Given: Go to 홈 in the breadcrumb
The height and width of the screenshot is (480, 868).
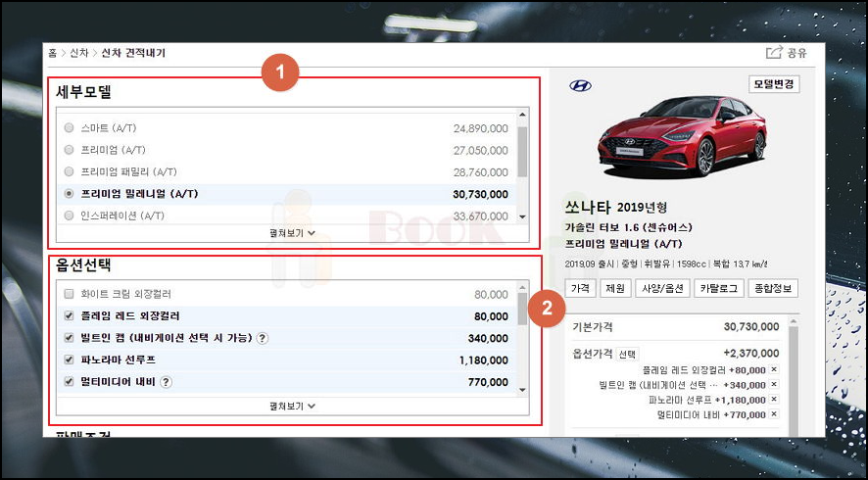Looking at the screenshot, I should (x=52, y=53).
